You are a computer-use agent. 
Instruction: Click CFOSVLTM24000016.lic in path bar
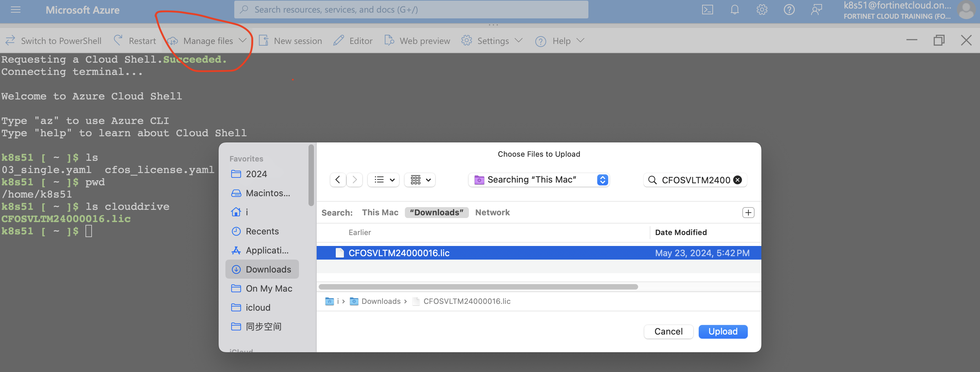pyautogui.click(x=461, y=301)
